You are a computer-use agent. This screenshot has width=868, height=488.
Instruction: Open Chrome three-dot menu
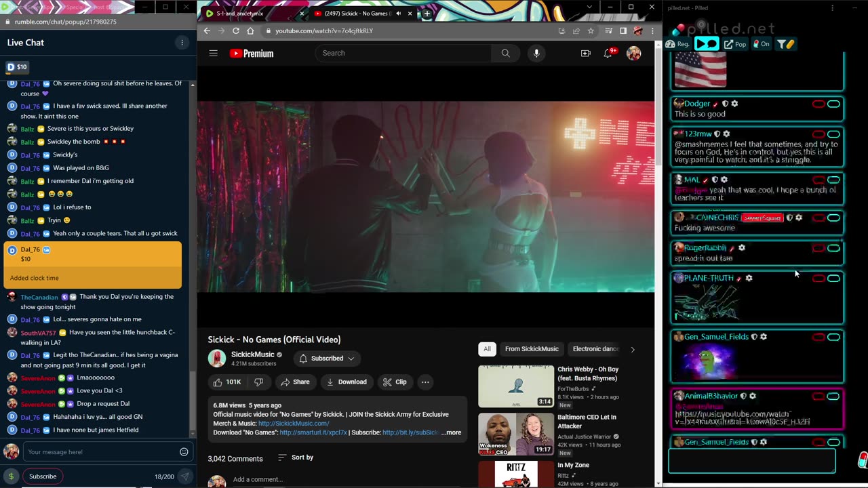pyautogui.click(x=652, y=30)
